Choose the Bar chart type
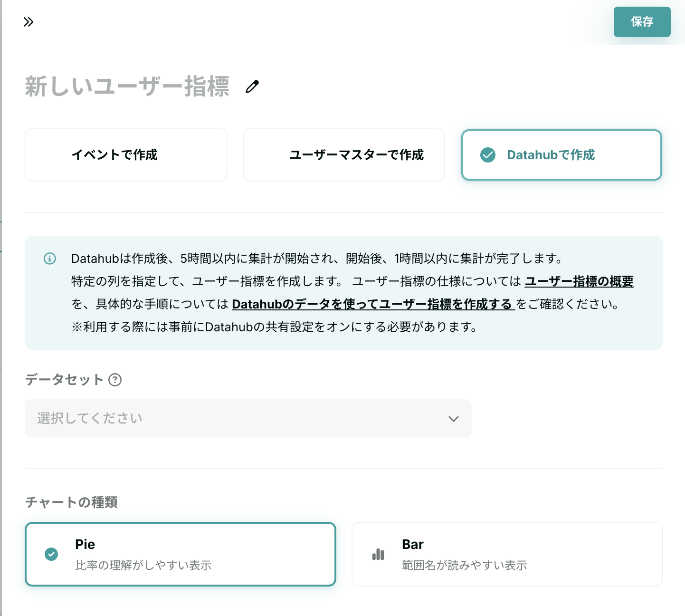 click(x=507, y=554)
